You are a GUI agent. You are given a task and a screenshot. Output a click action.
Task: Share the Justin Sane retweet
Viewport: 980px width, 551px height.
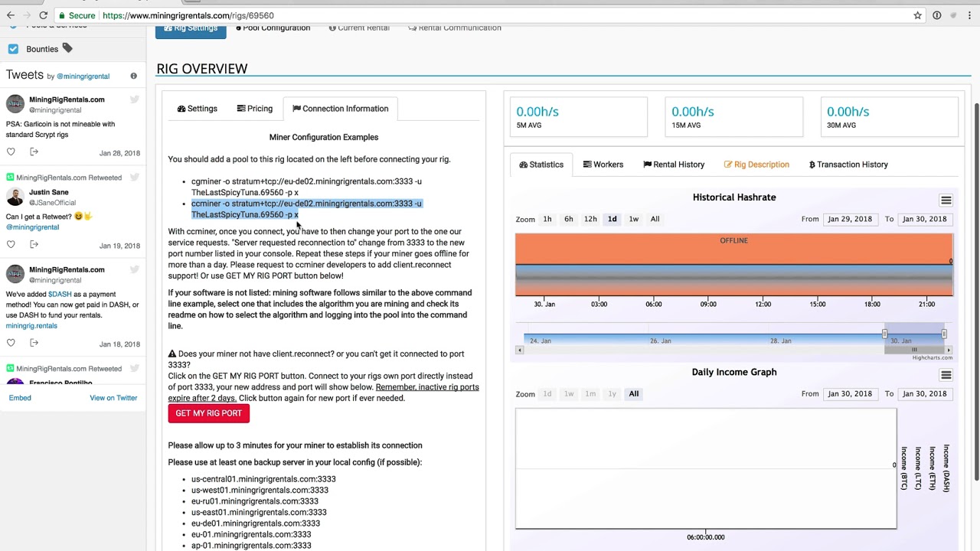[x=34, y=244]
